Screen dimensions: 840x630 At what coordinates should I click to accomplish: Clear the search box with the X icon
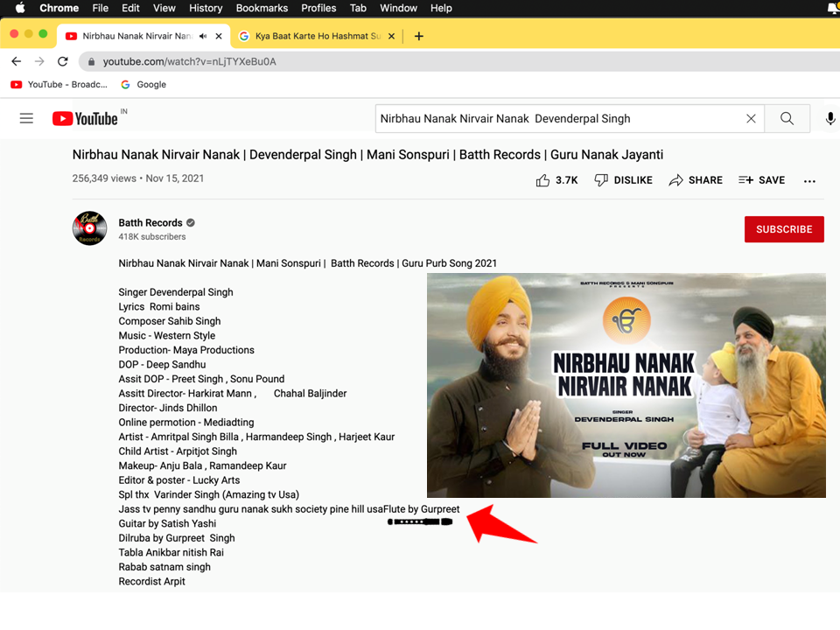pos(751,118)
